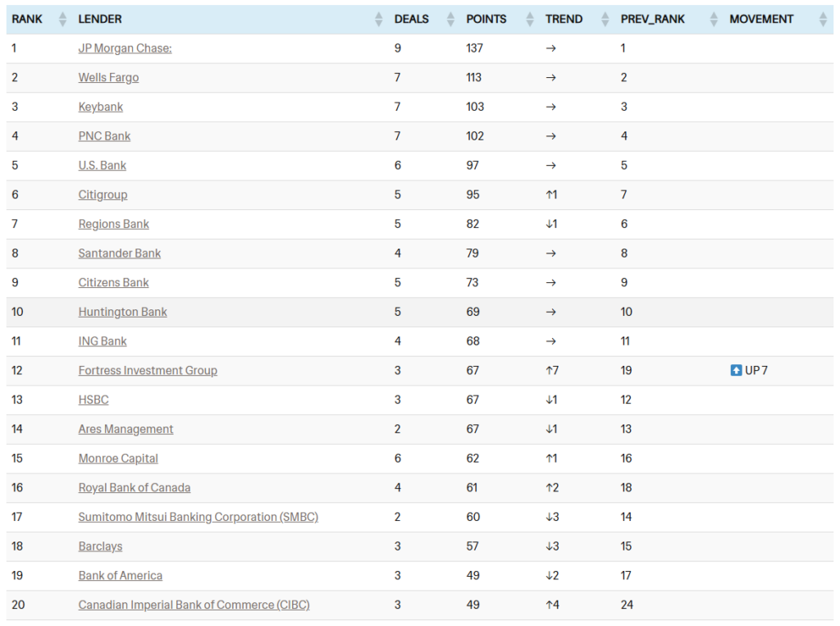Click the Huntington Bank link

122,312
